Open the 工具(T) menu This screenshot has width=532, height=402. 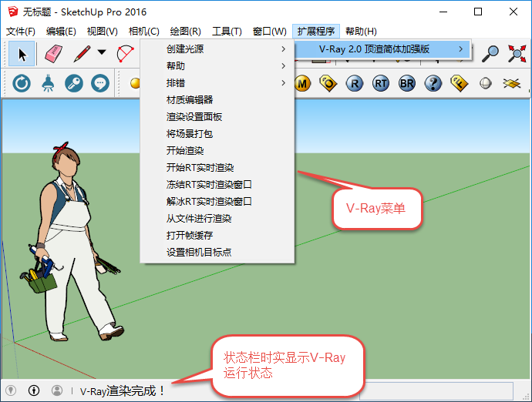227,32
